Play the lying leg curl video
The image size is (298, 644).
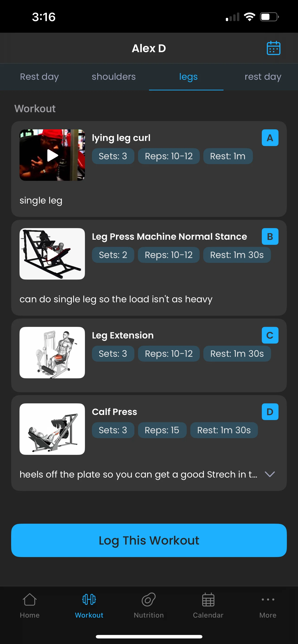click(52, 155)
